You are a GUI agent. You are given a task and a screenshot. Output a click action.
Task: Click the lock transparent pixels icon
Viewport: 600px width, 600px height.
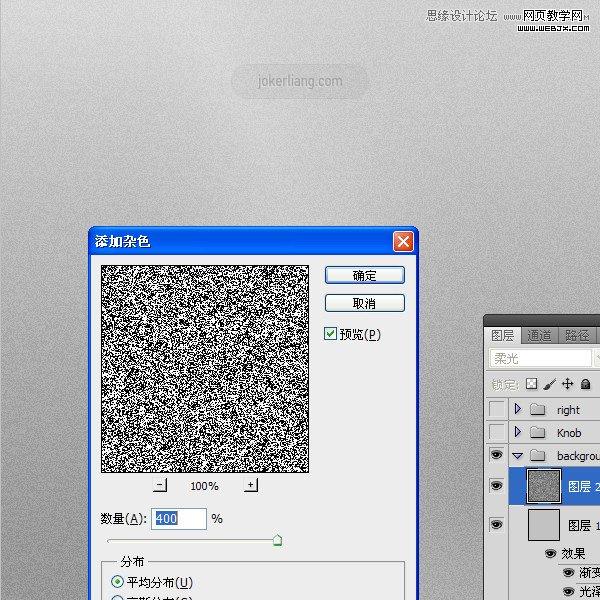tap(532, 384)
